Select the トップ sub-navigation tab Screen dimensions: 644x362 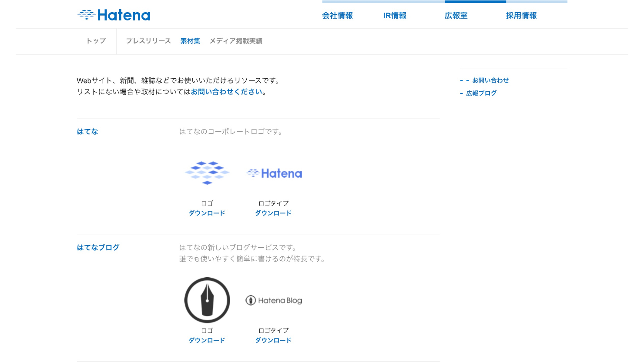click(x=96, y=41)
